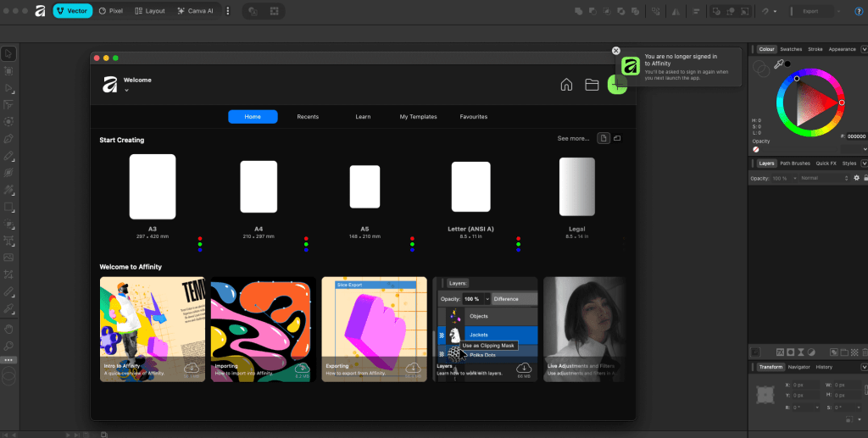The height and width of the screenshot is (438, 868).
Task: Select the Pen tool in left toolbar
Action: 8,139
